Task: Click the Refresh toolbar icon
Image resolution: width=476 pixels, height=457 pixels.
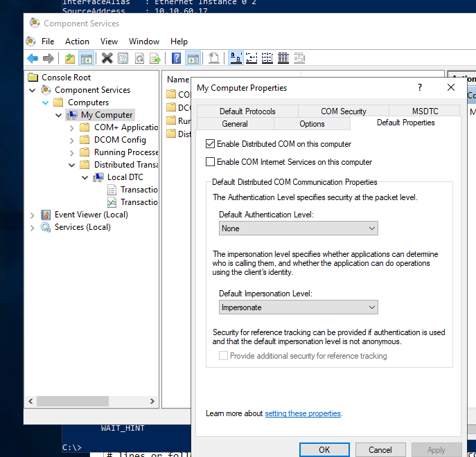Action: pos(139,58)
